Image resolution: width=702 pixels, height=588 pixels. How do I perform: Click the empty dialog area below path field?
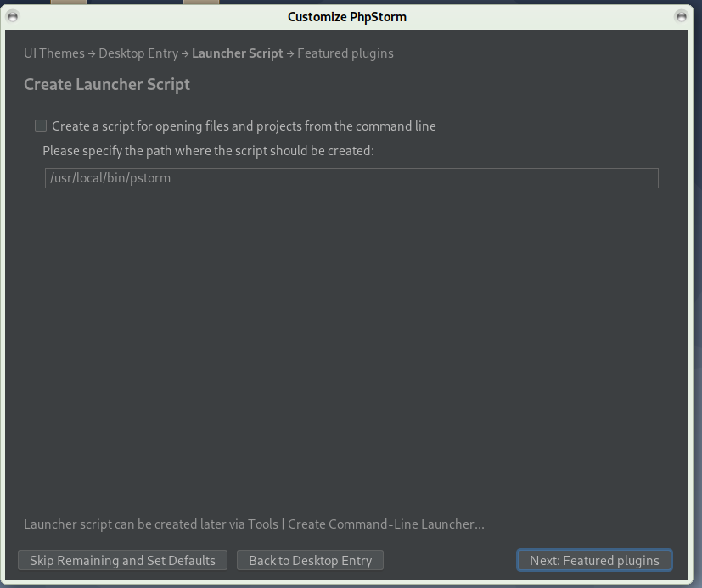[351, 339]
